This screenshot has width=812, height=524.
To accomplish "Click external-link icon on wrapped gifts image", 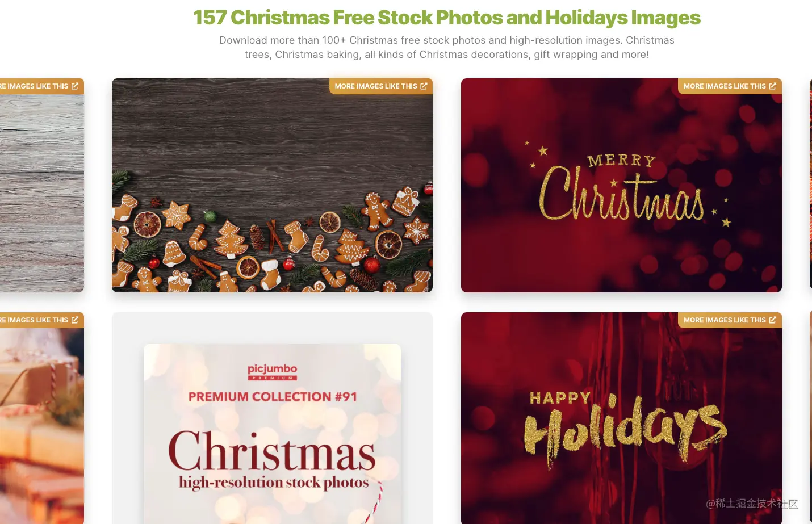I will pyautogui.click(x=74, y=320).
